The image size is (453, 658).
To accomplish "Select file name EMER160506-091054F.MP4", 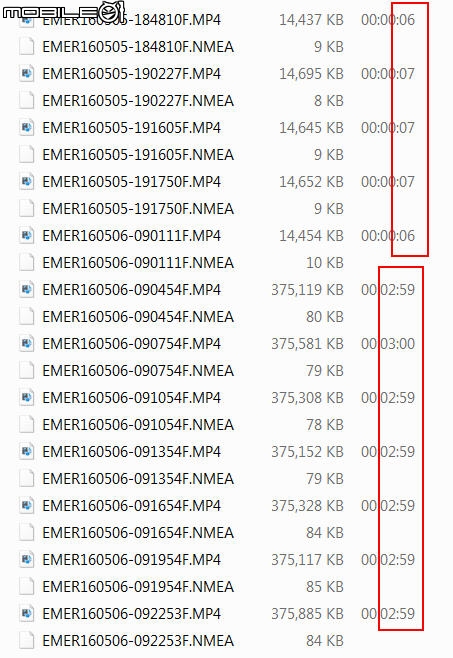I will (x=131, y=398).
